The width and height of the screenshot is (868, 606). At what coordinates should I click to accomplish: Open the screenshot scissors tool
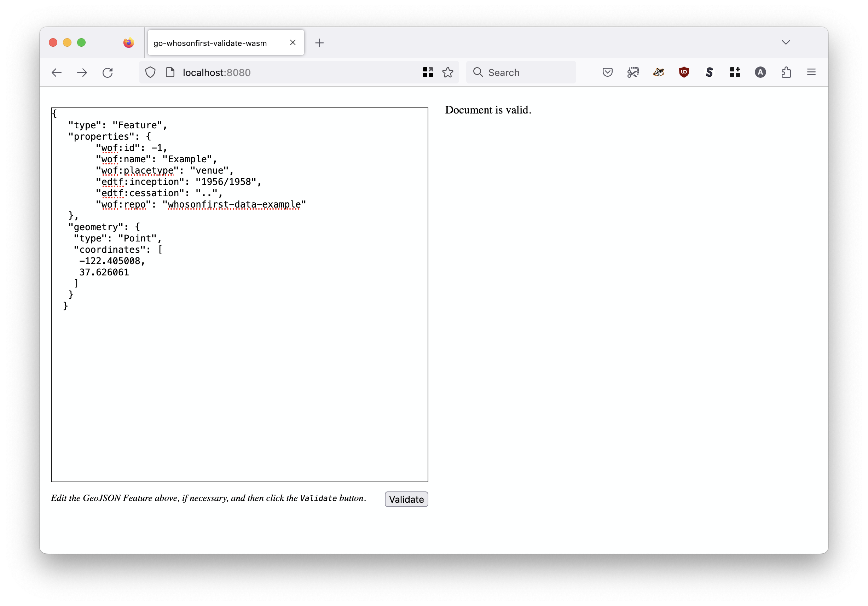(x=633, y=72)
